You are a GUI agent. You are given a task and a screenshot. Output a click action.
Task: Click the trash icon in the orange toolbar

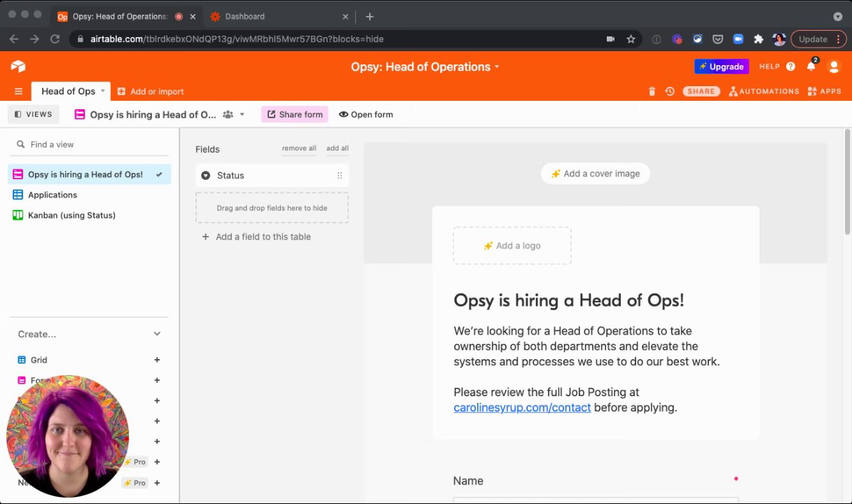652,91
